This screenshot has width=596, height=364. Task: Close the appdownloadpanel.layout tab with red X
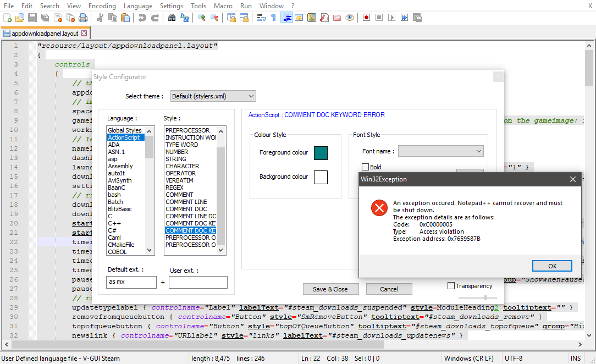[x=84, y=34]
